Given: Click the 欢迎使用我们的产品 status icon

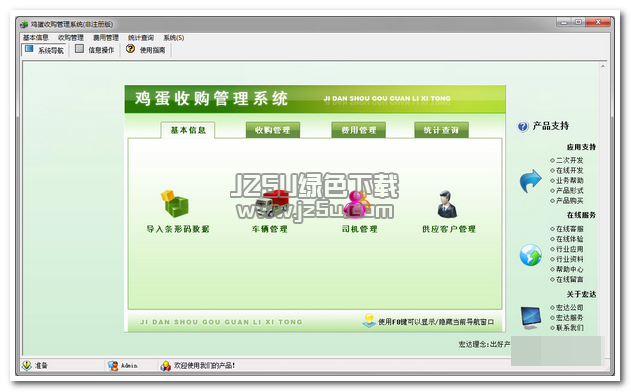Looking at the screenshot, I should (165, 365).
